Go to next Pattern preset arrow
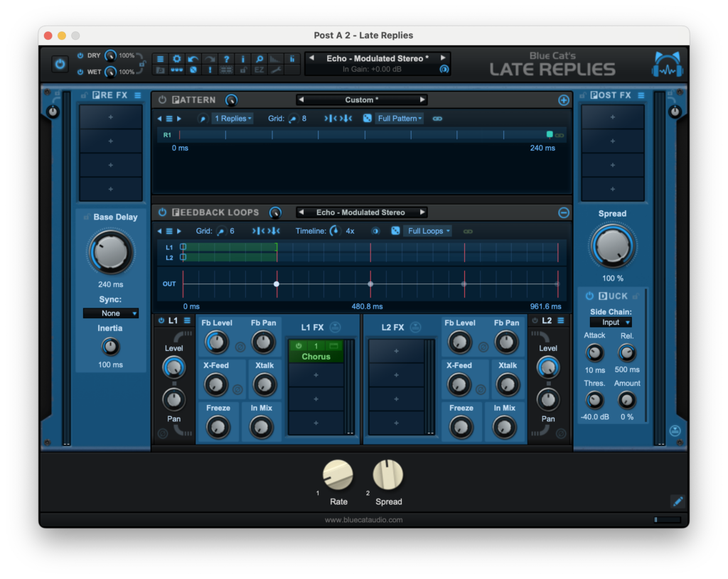The image size is (728, 579). (x=422, y=99)
